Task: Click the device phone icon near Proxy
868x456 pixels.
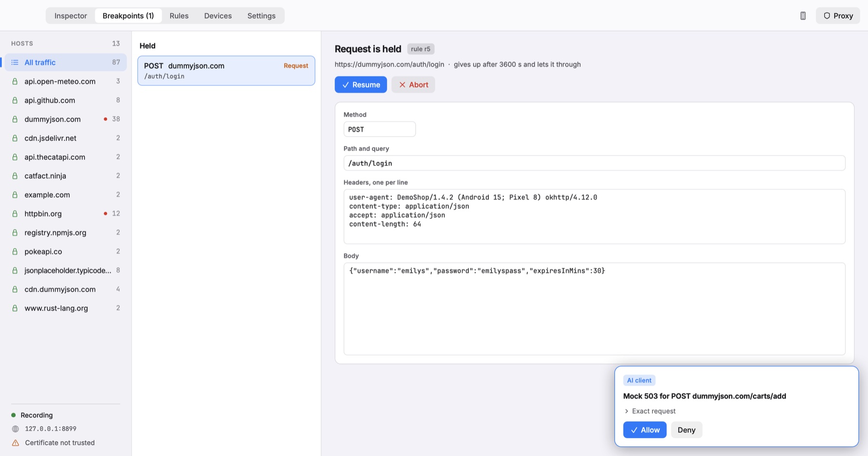Action: pyautogui.click(x=803, y=16)
